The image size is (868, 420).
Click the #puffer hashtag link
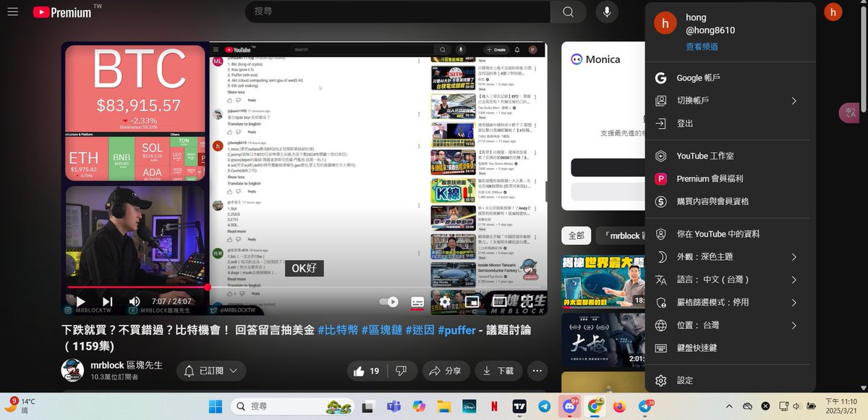click(x=457, y=329)
